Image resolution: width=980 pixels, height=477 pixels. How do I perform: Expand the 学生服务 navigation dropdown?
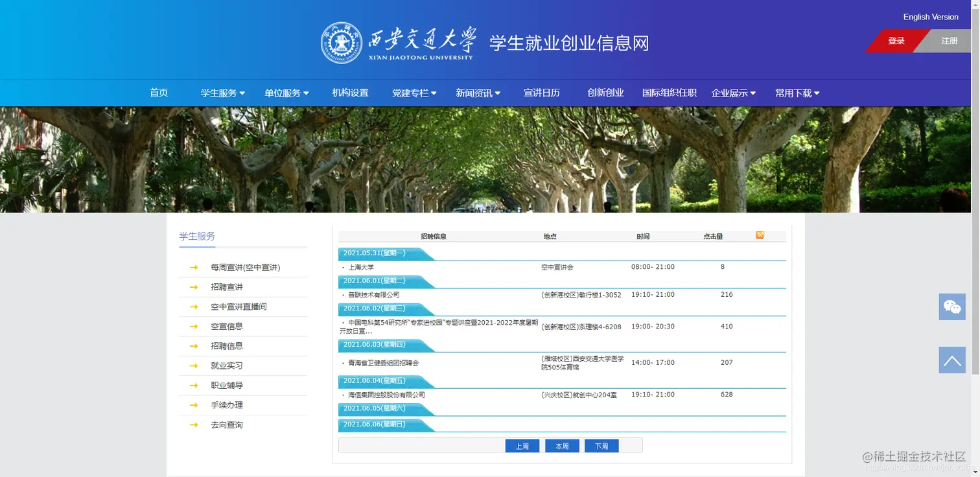click(x=221, y=93)
